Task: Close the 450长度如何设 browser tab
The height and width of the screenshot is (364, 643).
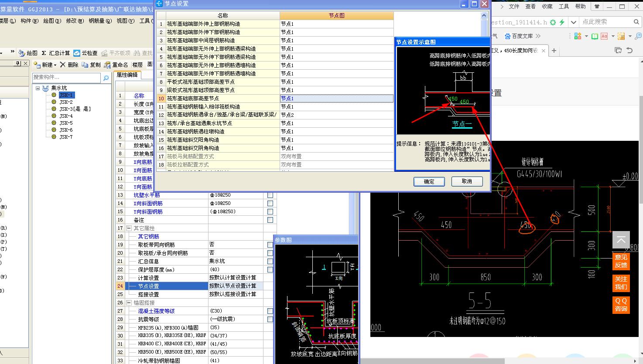Action: (x=544, y=51)
